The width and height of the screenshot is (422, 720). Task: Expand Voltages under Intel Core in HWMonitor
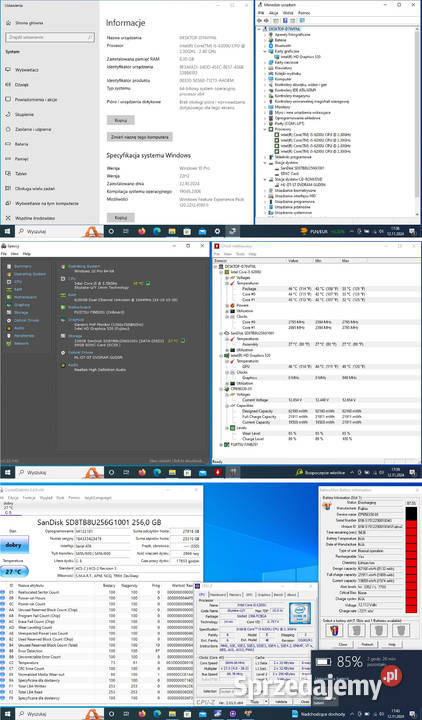[227, 278]
